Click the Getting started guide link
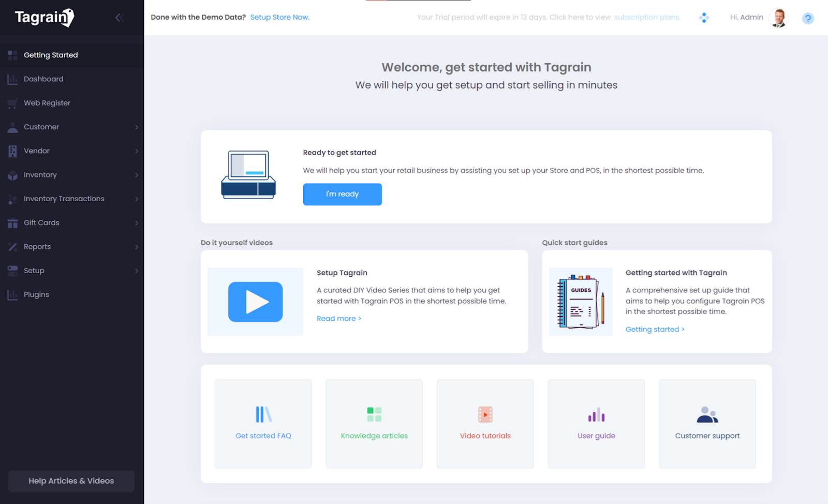Viewport: 828px width, 504px height. pos(655,330)
